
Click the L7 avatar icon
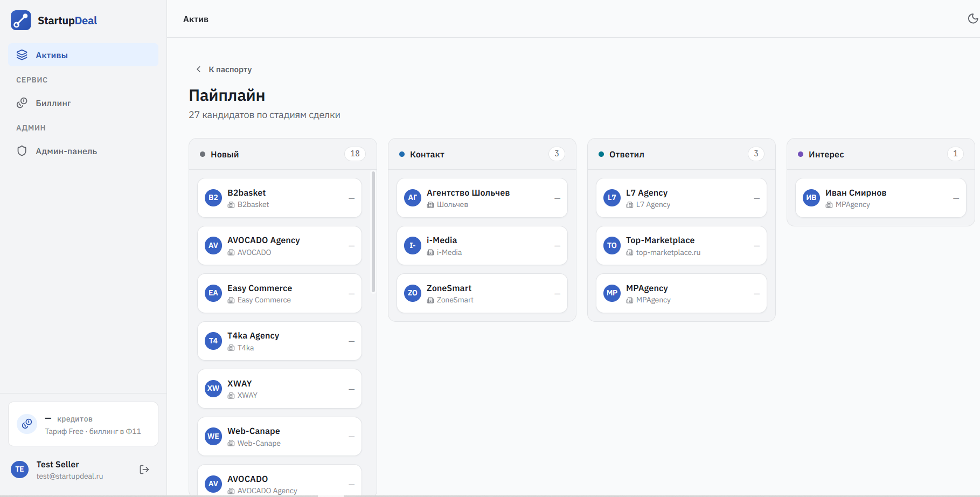tap(612, 198)
